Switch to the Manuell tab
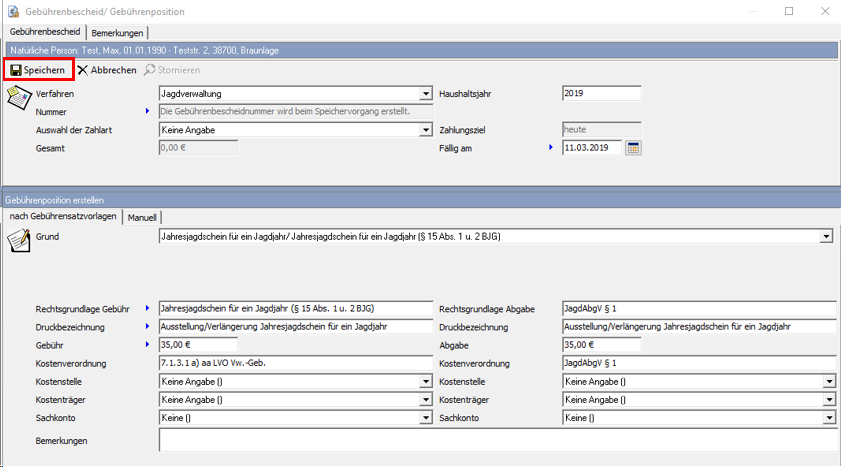The width and height of the screenshot is (841, 467). (141, 217)
